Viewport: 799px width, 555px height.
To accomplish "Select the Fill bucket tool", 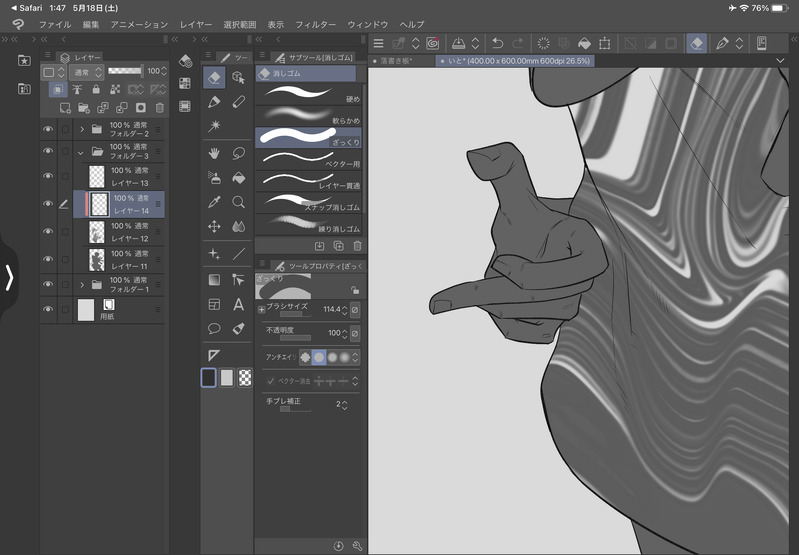I will 238,178.
